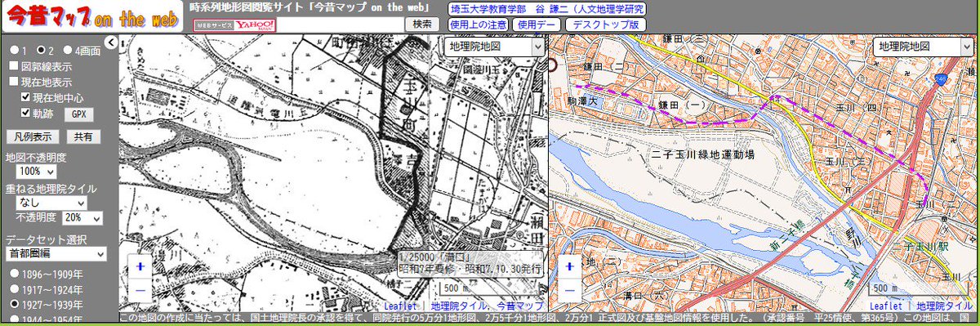Screen dimensions: 980x326
Task: Click the address search input field
Action: [x=341, y=25]
